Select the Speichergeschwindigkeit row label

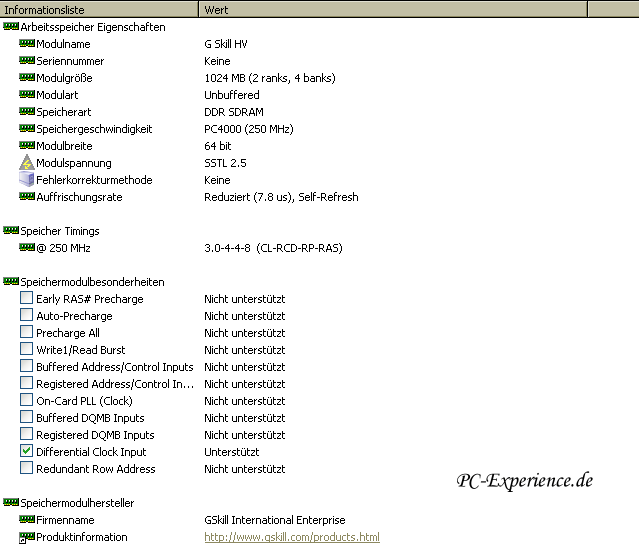[x=94, y=129]
